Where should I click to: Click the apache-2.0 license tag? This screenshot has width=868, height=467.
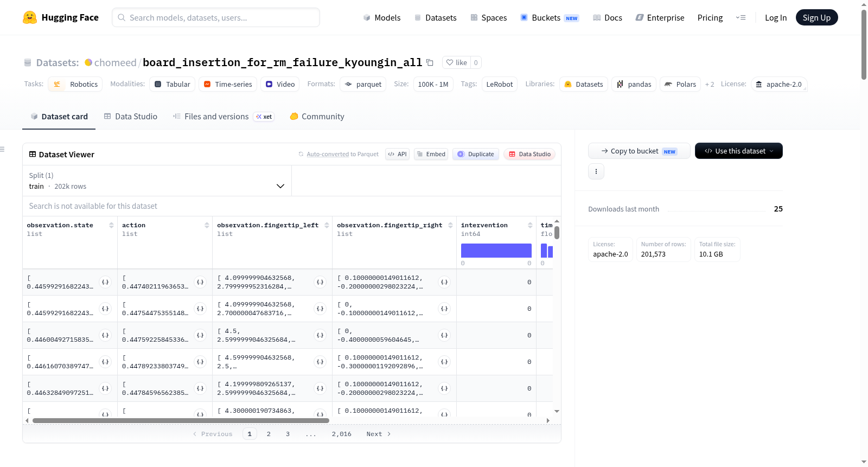coord(779,84)
